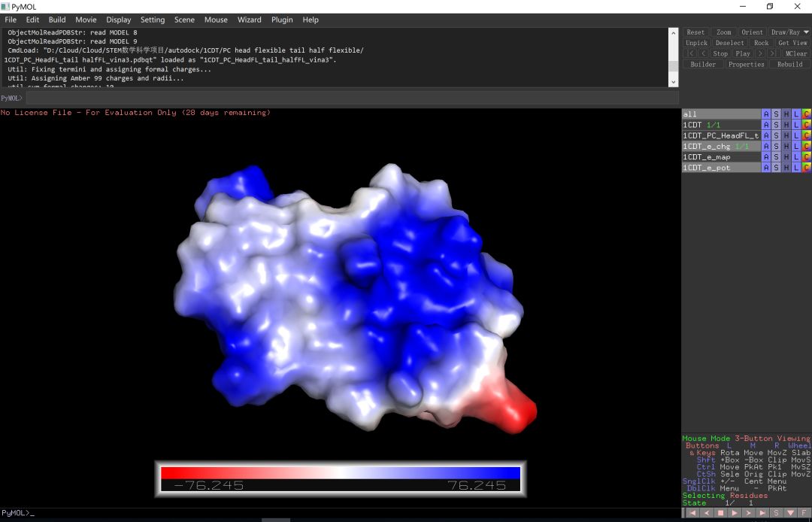Viewport: 812px width, 522px height.
Task: Open the H hide menu for 1CDT
Action: click(786, 125)
